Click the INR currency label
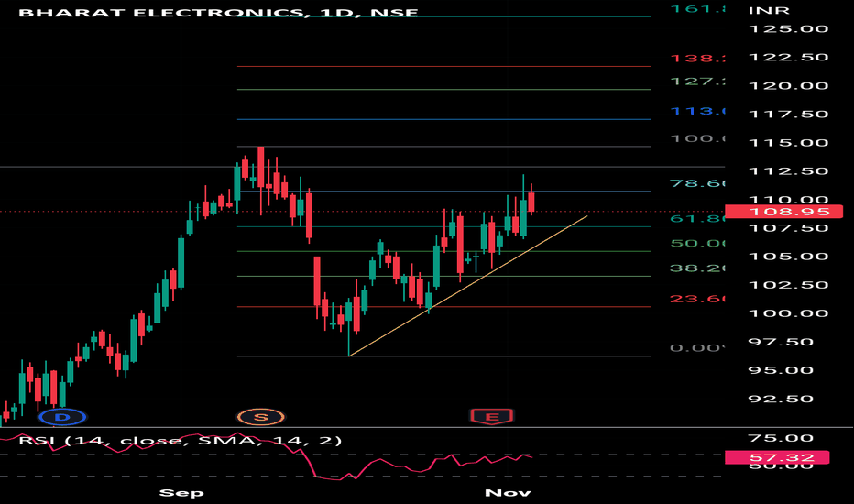Screen dimensions: 854x504 (x=769, y=10)
